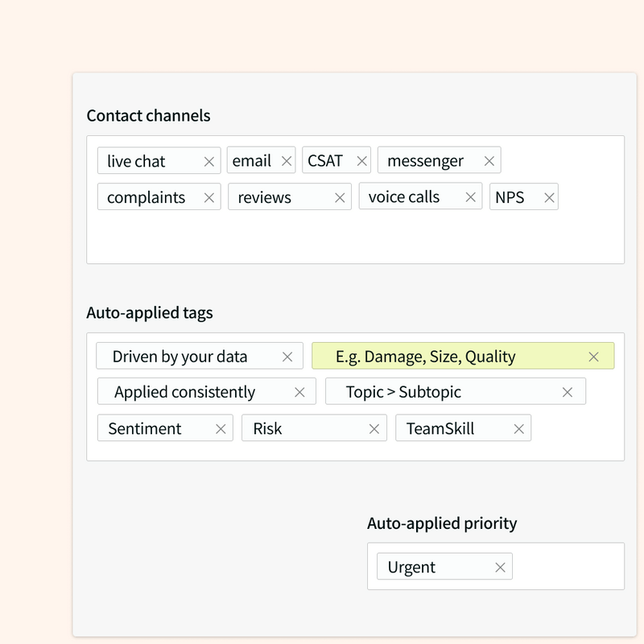Viewport: 644px width, 644px height.
Task: Delete the NPS tag
Action: pos(549,198)
